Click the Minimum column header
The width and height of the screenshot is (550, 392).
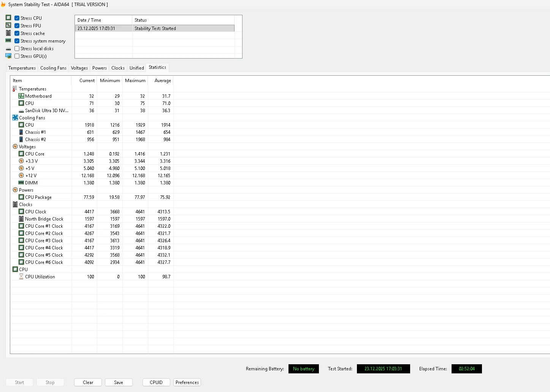pos(110,81)
